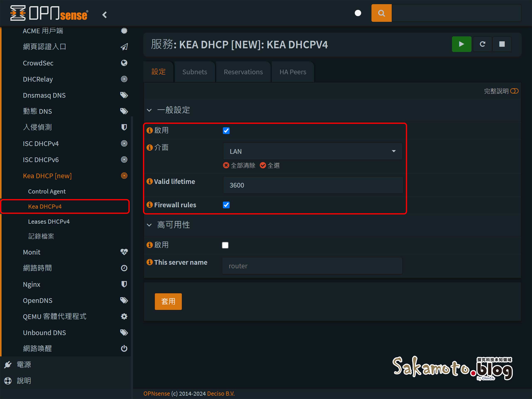
Task: Click the 說明 lifebuoy icon
Action: click(x=8, y=381)
